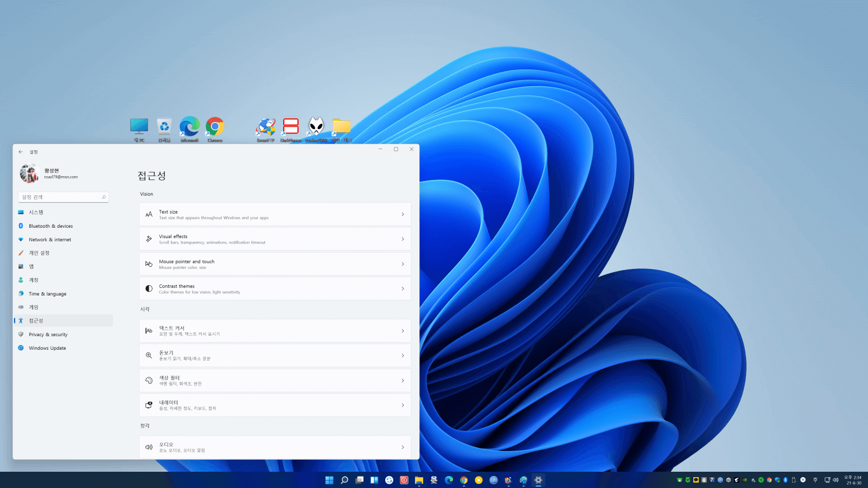Open taskbar Search

tap(344, 480)
